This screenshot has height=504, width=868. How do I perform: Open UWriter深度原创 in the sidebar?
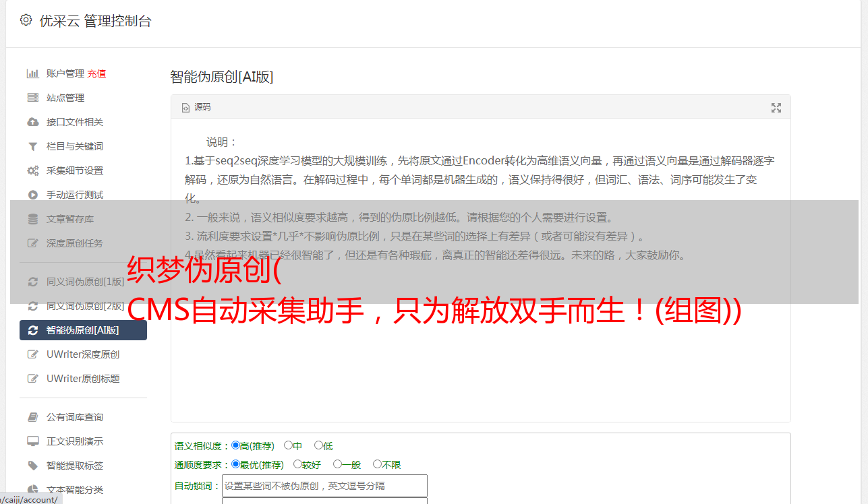83,354
